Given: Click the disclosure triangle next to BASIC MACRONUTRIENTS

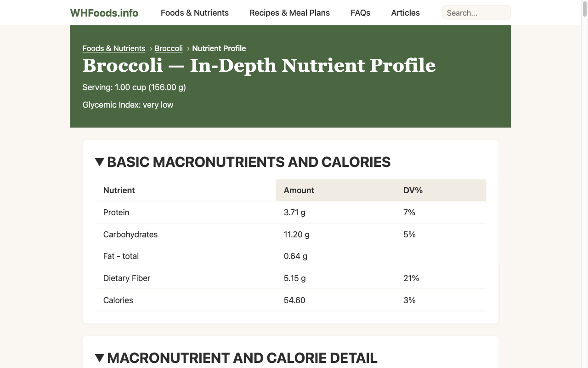Looking at the screenshot, I should click(x=99, y=162).
